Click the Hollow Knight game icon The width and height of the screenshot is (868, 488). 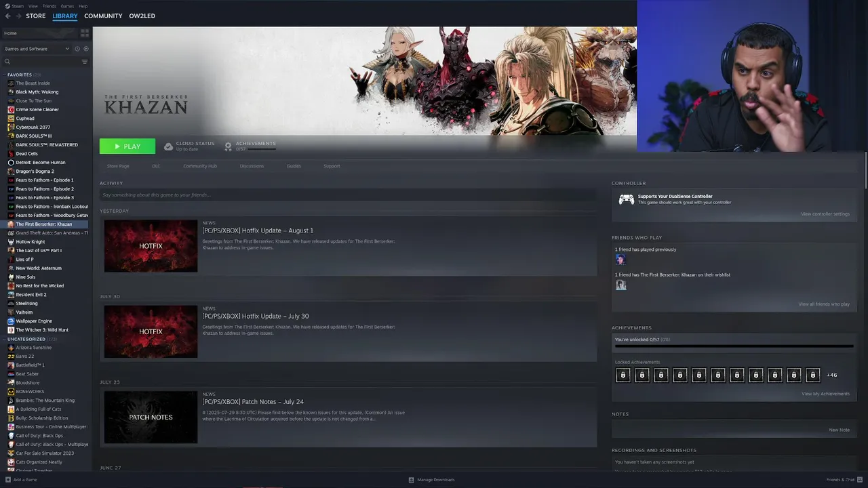click(x=11, y=242)
